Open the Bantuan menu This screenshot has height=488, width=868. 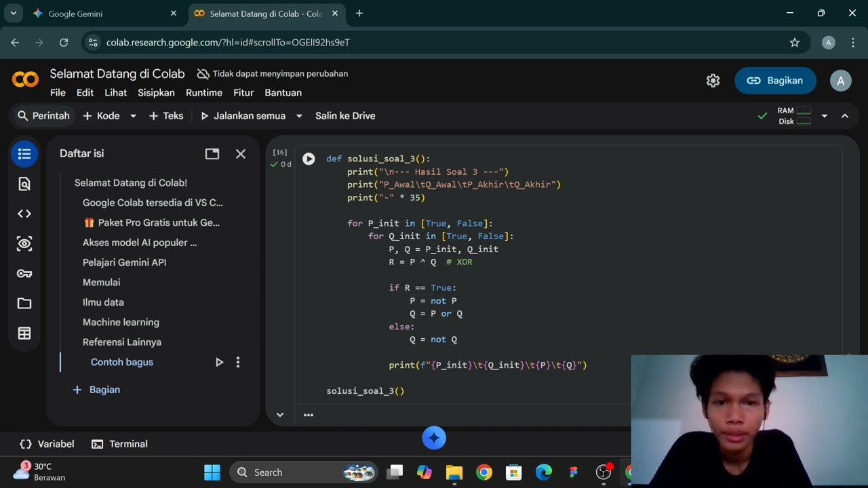coord(283,93)
